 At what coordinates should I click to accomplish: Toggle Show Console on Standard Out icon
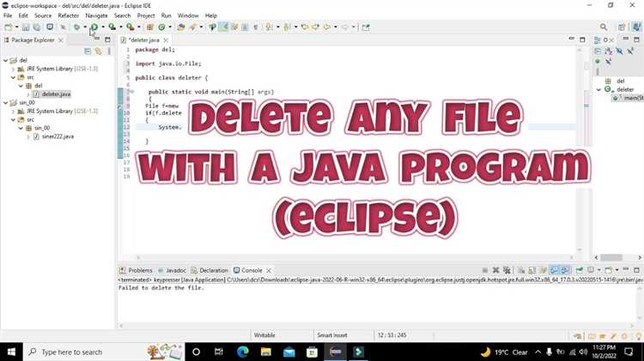click(x=554, y=270)
